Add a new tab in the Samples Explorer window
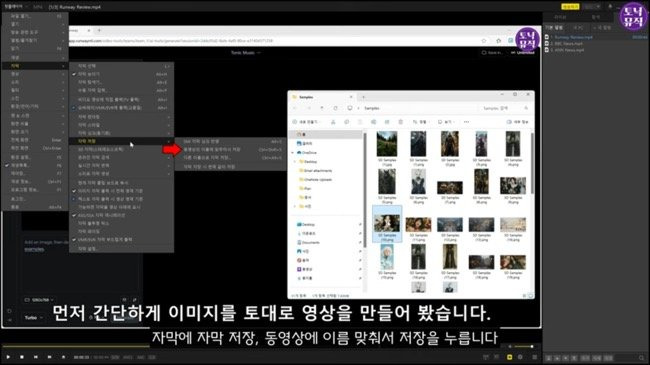This screenshot has width=650, height=365. tap(363, 97)
